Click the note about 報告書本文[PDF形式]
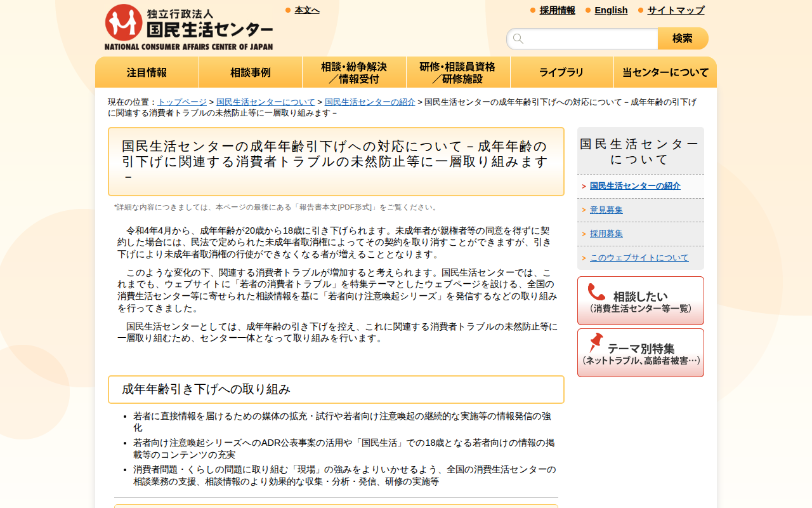The image size is (812, 508). [277, 207]
